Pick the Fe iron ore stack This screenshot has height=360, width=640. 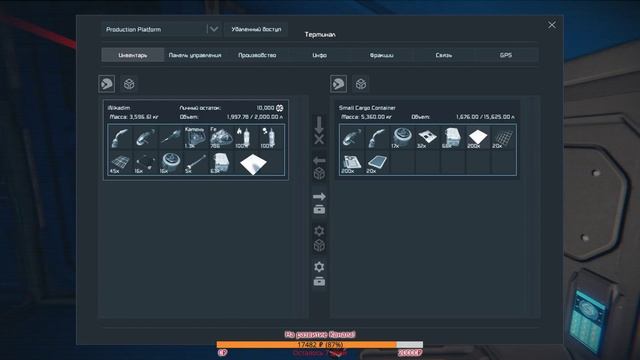coord(221,138)
